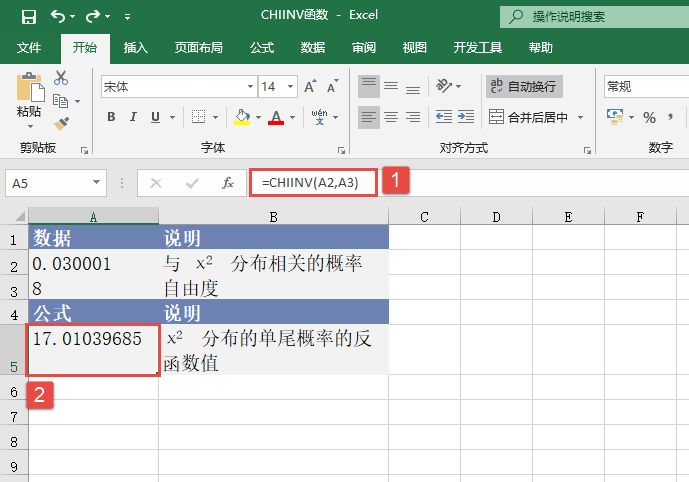This screenshot has height=482, width=689.
Task: Open the 对齐方式 dialog launcher
Action: pyautogui.click(x=587, y=151)
